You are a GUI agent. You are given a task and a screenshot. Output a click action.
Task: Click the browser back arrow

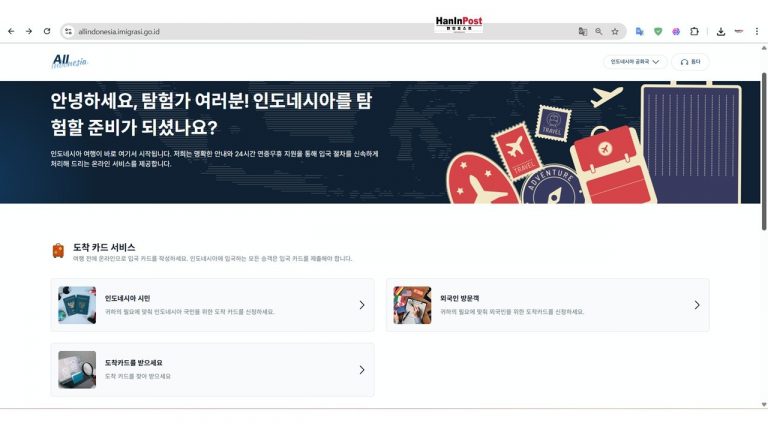coord(11,31)
